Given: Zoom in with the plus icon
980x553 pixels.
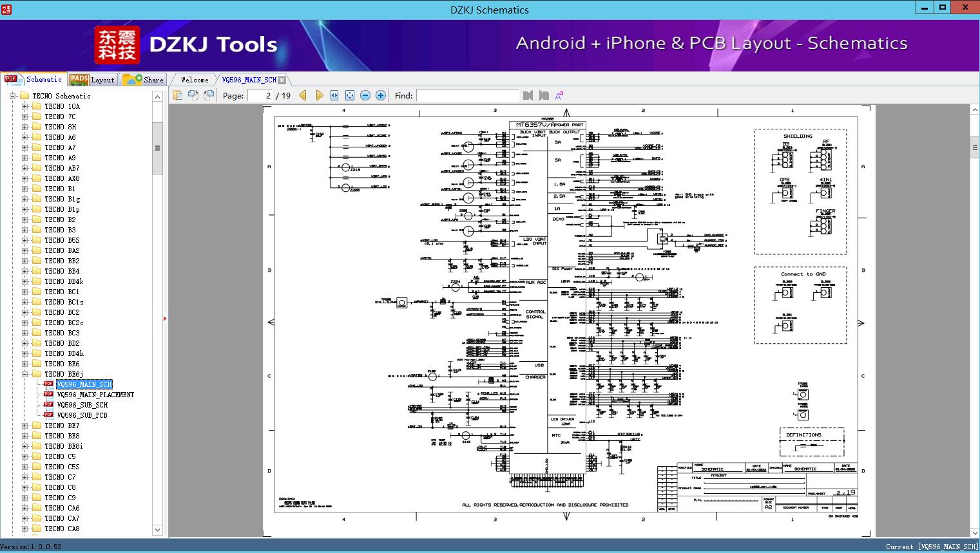Looking at the screenshot, I should 381,95.
